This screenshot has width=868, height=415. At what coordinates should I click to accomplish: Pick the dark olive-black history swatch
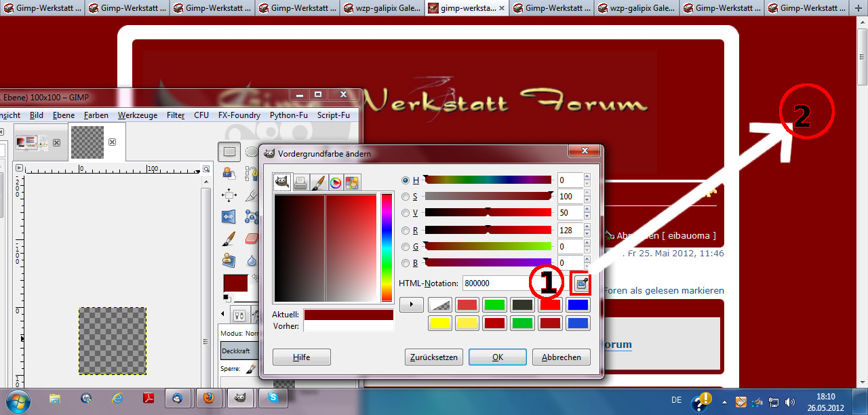[523, 305]
